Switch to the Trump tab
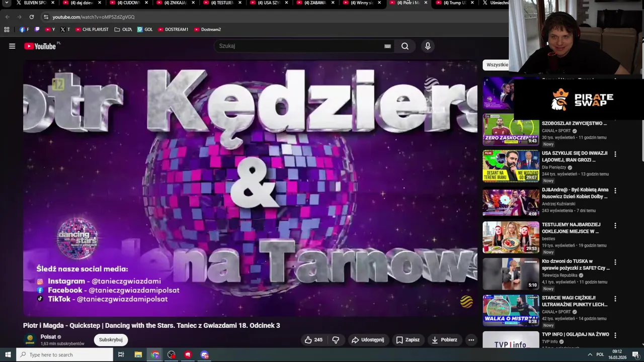The height and width of the screenshot is (362, 644). (x=454, y=3)
